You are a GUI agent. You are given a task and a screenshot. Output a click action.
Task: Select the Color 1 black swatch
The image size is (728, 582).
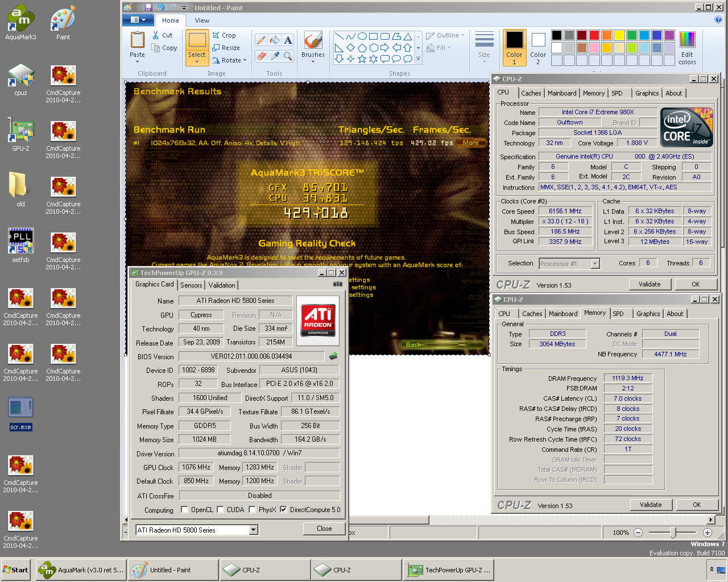click(x=514, y=48)
